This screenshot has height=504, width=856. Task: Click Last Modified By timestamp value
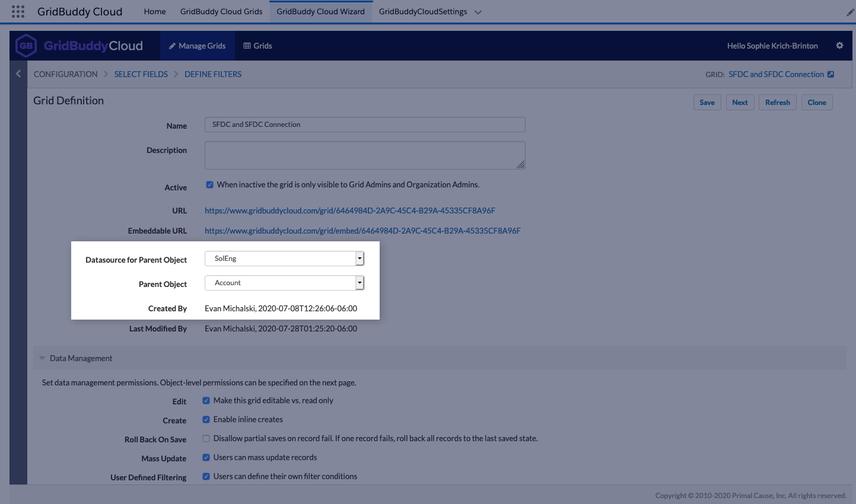tap(281, 328)
